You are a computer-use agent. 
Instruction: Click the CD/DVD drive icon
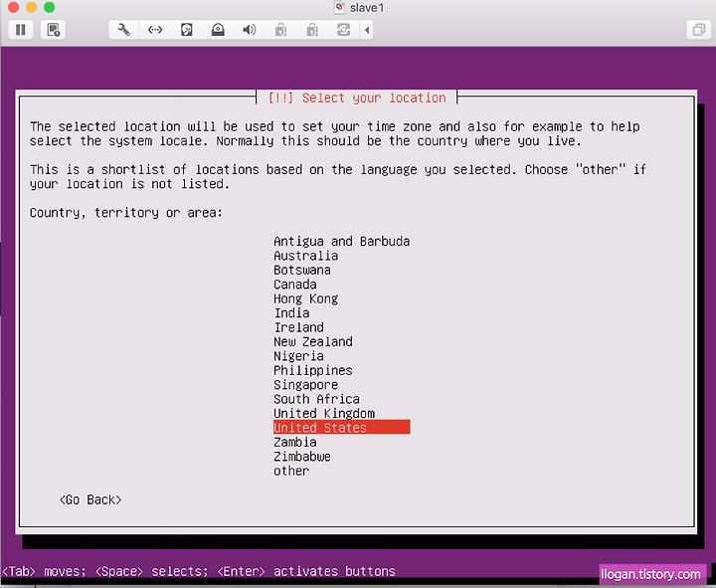point(218,30)
